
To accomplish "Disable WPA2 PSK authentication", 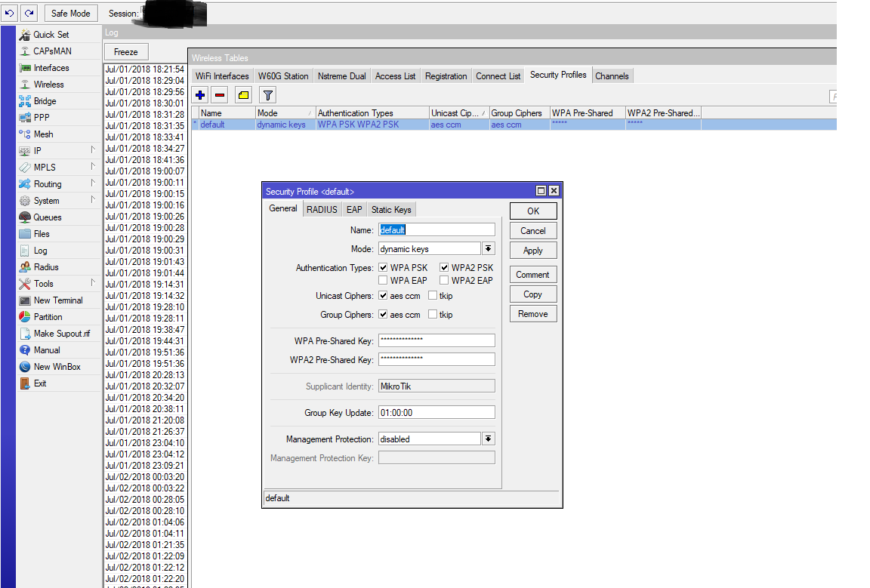I will pyautogui.click(x=443, y=267).
